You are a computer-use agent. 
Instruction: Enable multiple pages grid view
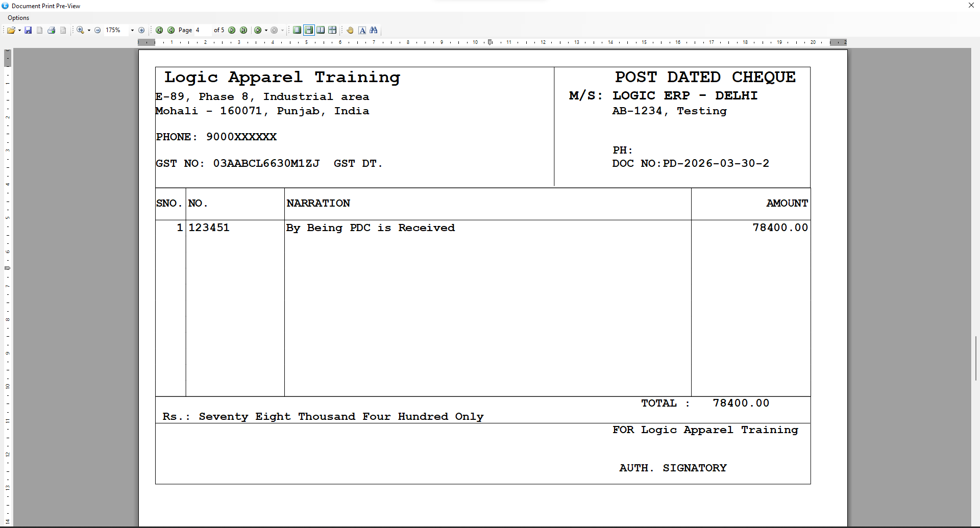point(332,30)
